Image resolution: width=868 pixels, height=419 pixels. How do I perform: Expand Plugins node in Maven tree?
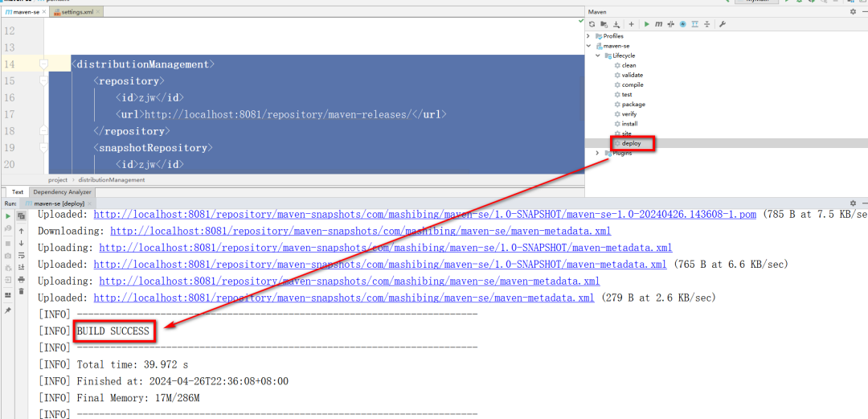coord(598,153)
